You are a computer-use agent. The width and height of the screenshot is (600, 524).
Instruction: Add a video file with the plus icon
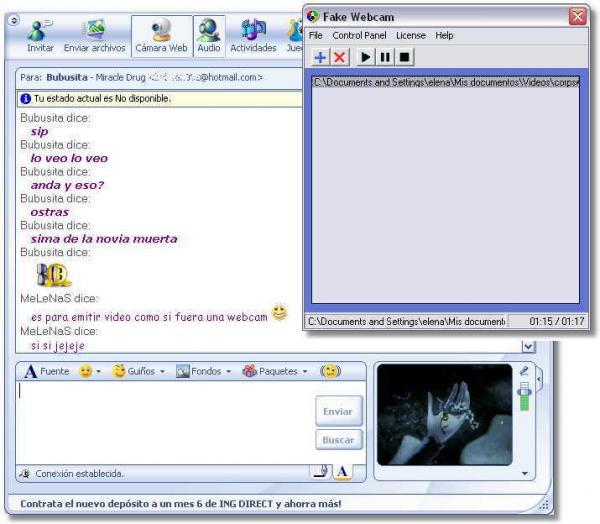tap(320, 57)
